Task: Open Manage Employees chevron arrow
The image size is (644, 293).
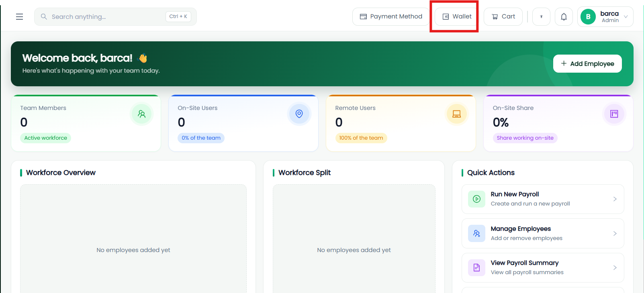Action: [x=615, y=233]
